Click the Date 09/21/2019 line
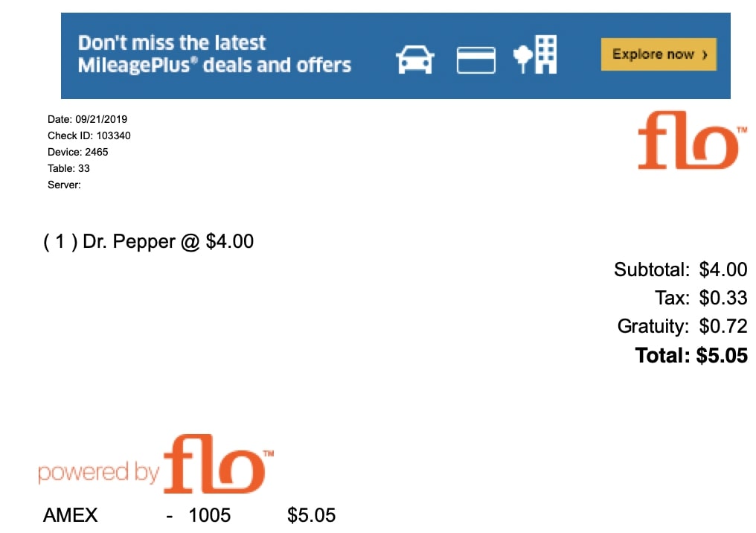 [x=87, y=119]
